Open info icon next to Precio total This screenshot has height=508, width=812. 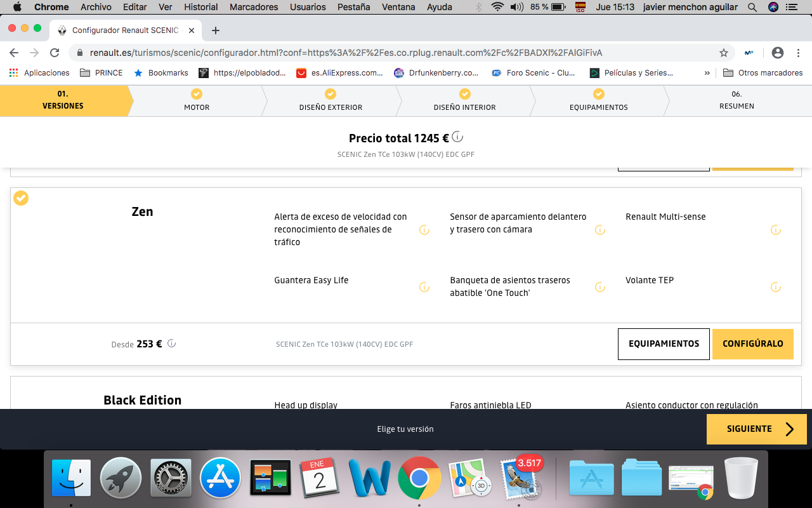[457, 137]
